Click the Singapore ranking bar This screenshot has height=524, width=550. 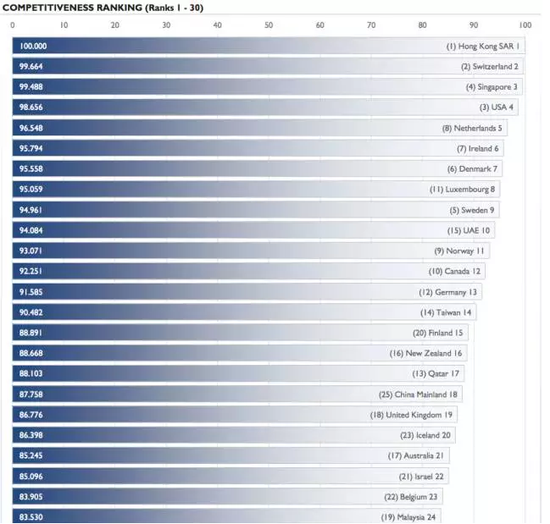(268, 87)
